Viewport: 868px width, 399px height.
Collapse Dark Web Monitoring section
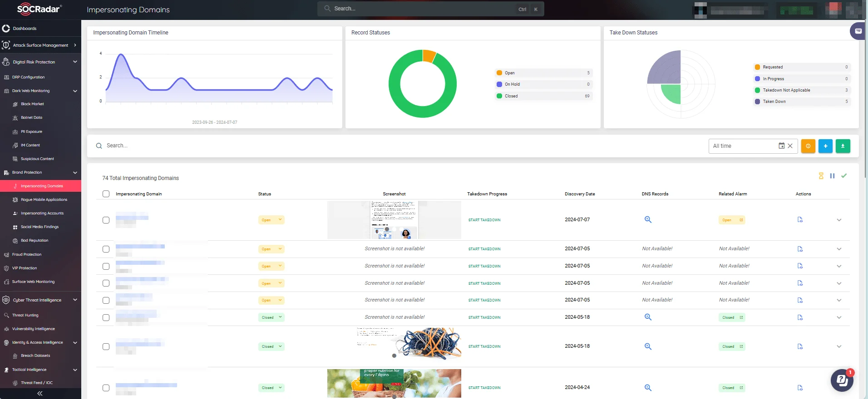40,91
